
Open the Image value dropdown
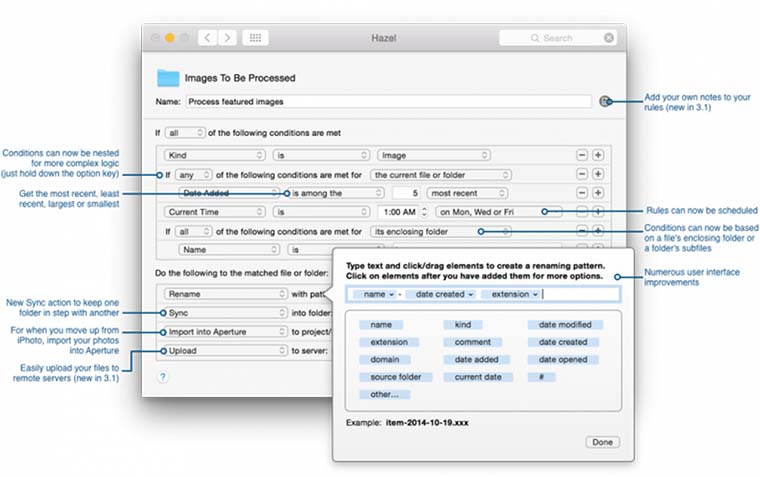click(x=434, y=155)
